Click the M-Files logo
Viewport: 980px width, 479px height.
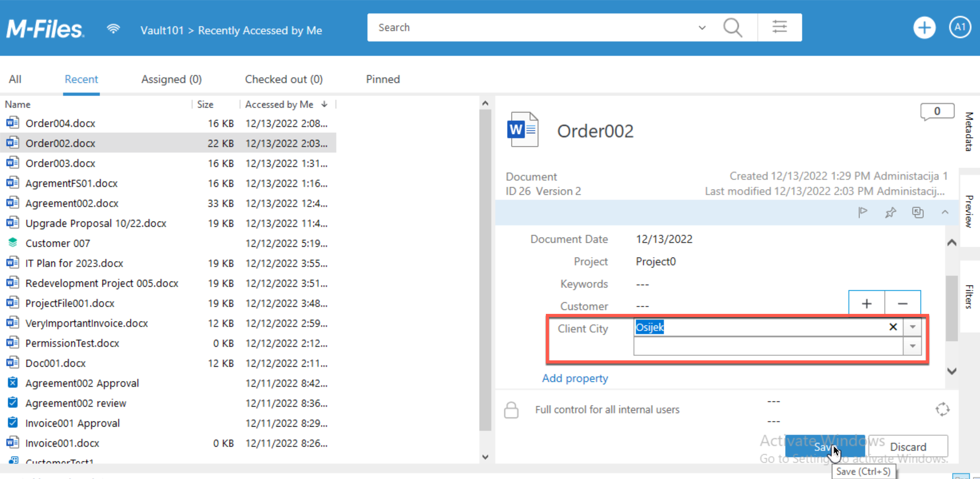(45, 29)
